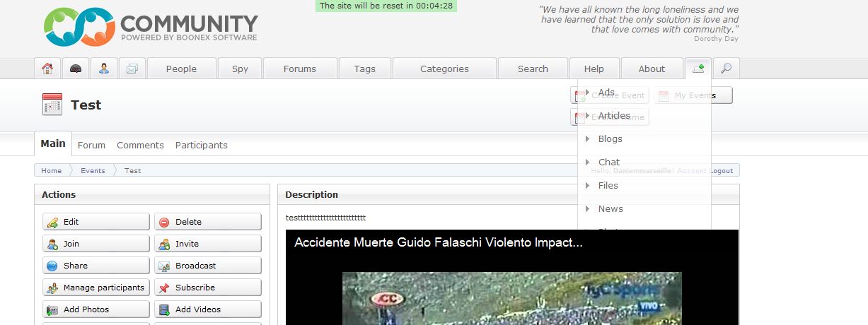Switch to the Main event tab

(x=53, y=143)
